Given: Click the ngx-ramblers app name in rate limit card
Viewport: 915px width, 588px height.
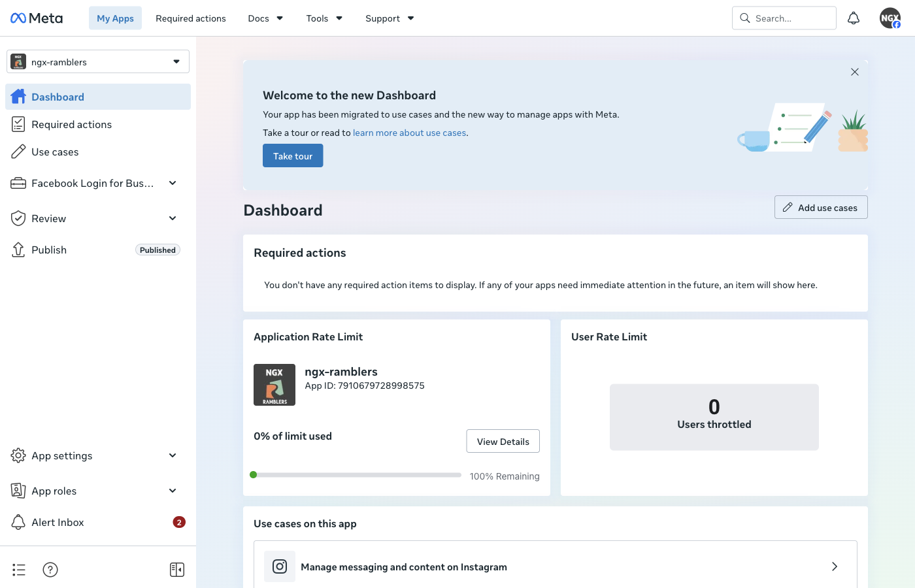Looking at the screenshot, I should point(341,372).
